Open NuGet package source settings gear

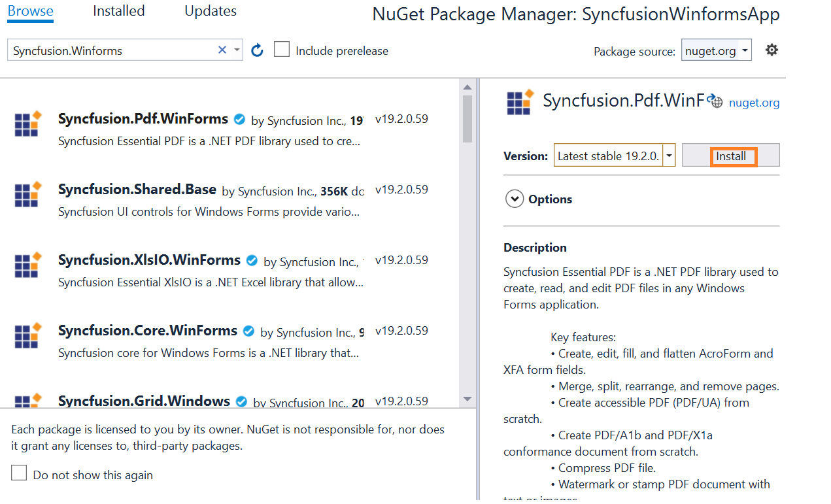[x=772, y=50]
